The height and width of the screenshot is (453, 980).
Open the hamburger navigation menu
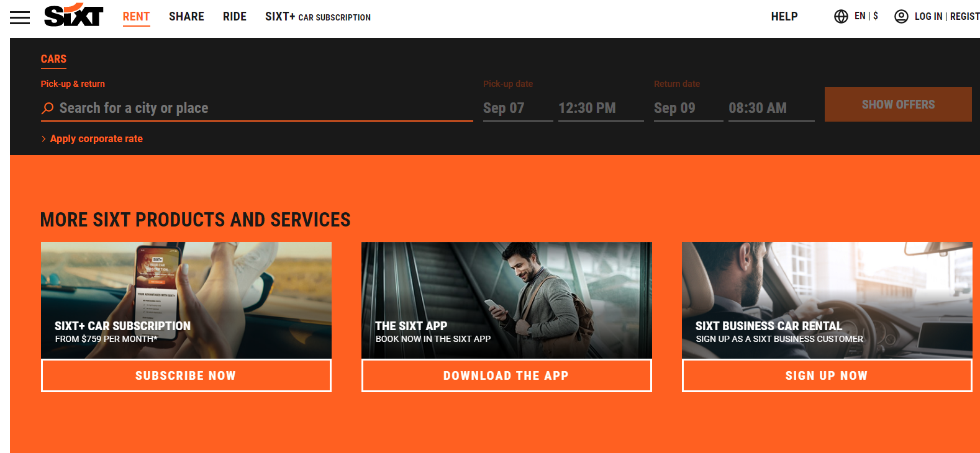(20, 17)
